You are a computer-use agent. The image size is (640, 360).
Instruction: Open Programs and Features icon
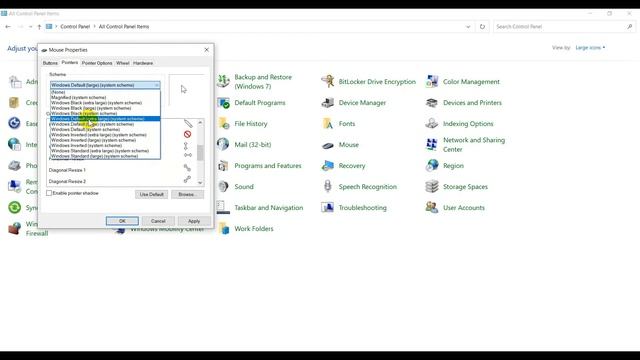(223, 165)
